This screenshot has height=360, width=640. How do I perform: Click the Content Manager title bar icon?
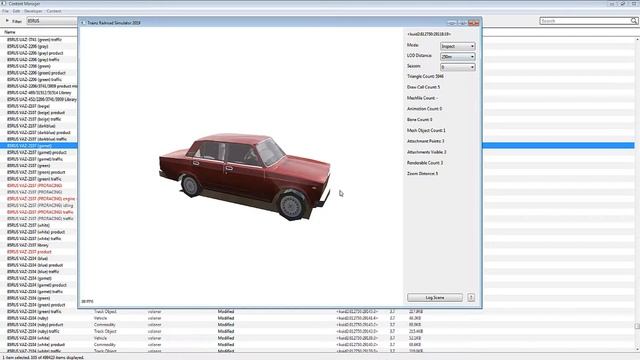[x=4, y=3]
